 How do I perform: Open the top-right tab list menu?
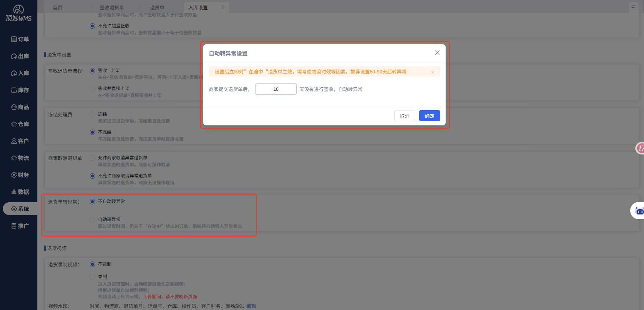(634, 7)
